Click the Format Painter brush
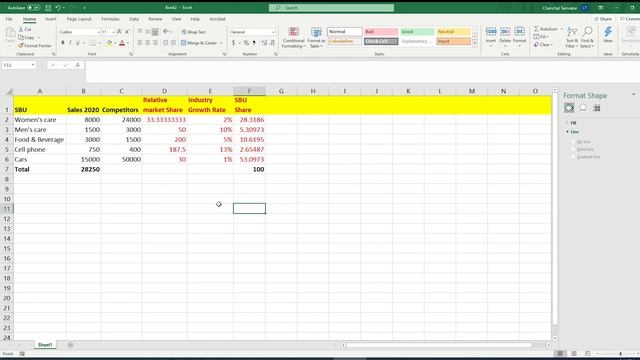The height and width of the screenshot is (360, 640). point(35,46)
